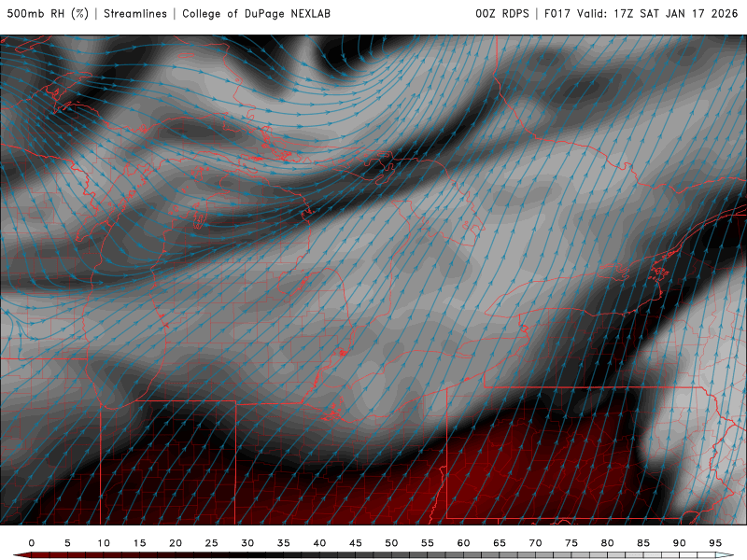This screenshot has width=747, height=560.
Task: Click the '10' label on color scale
Action: click(x=104, y=543)
